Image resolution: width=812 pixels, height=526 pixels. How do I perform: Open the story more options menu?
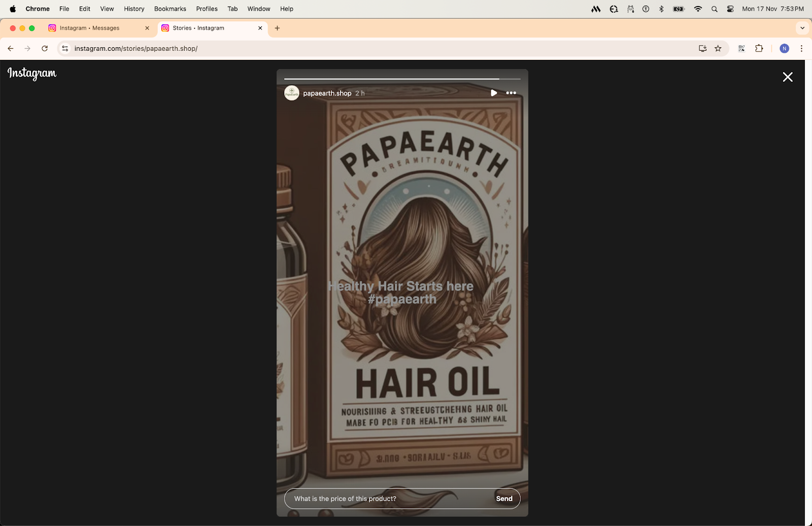511,93
